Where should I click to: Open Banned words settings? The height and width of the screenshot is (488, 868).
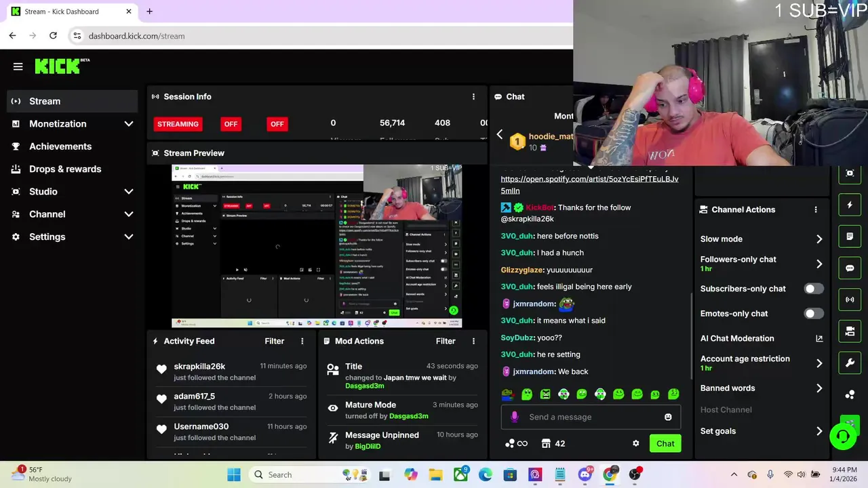[762, 388]
